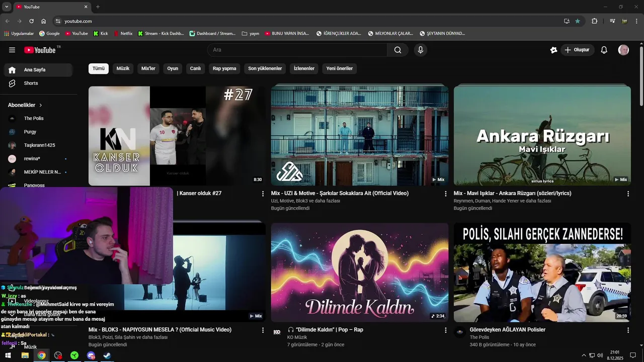Viewport: 644px width, 362px height.
Task: Click the KO Müzik channel avatar
Action: pyautogui.click(x=277, y=332)
